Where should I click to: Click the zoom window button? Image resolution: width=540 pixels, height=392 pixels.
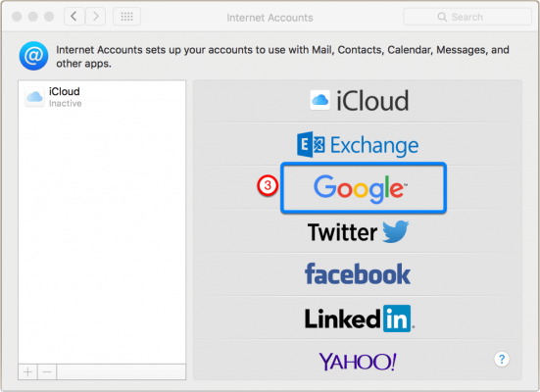pyautogui.click(x=49, y=17)
